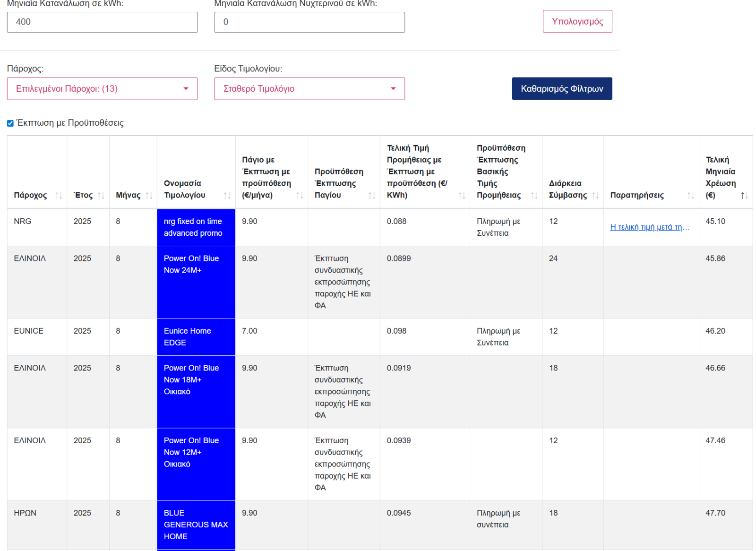Select Eunice Home EDGE tariff cell
756x551 pixels.
point(196,337)
